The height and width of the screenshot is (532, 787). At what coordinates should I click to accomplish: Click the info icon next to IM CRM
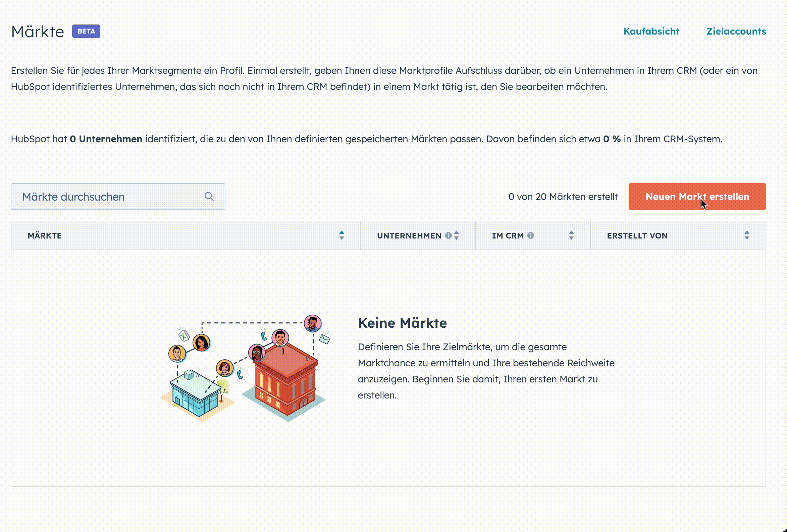(x=531, y=236)
